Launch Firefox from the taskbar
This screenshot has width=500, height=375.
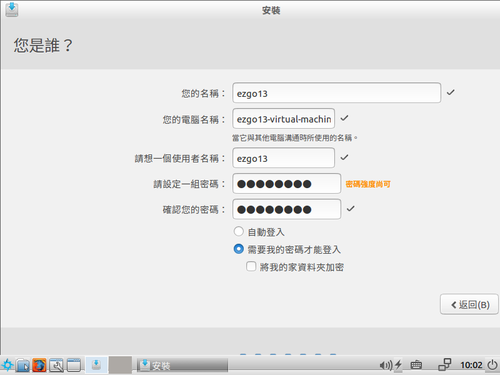click(x=39, y=365)
